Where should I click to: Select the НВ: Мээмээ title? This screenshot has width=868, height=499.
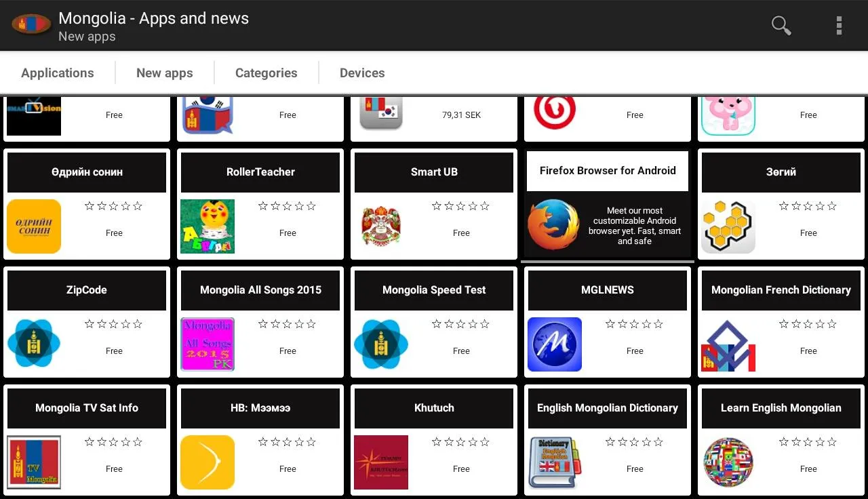[260, 408]
